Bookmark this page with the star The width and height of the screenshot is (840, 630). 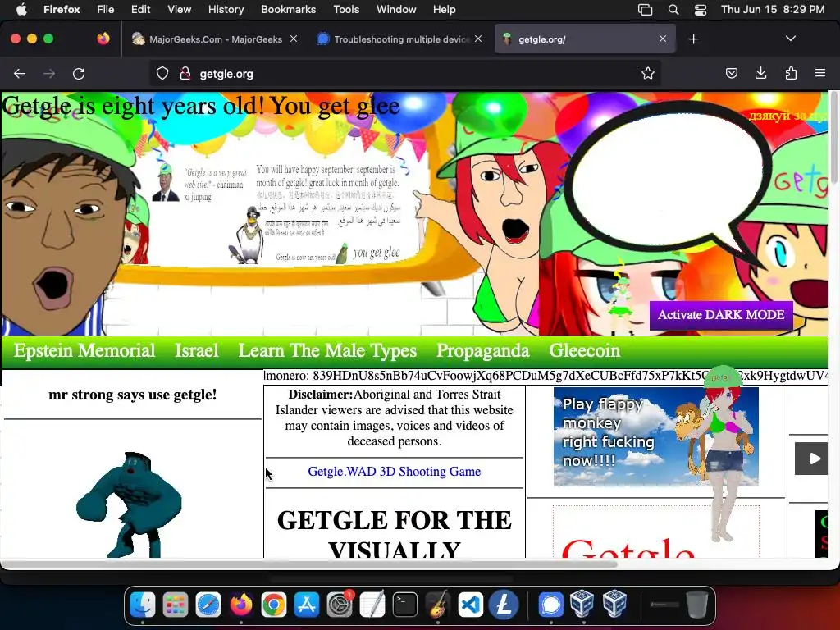click(x=648, y=74)
